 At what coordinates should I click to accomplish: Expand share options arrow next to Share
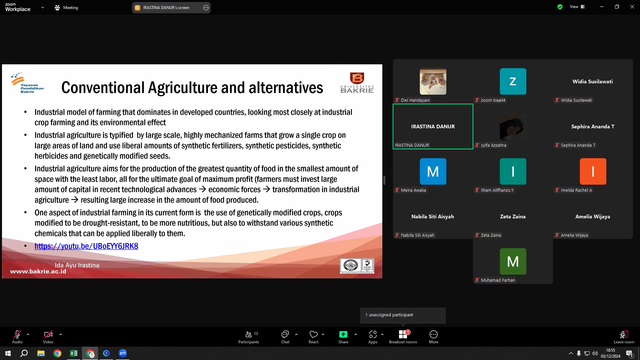pyautogui.click(x=356, y=334)
